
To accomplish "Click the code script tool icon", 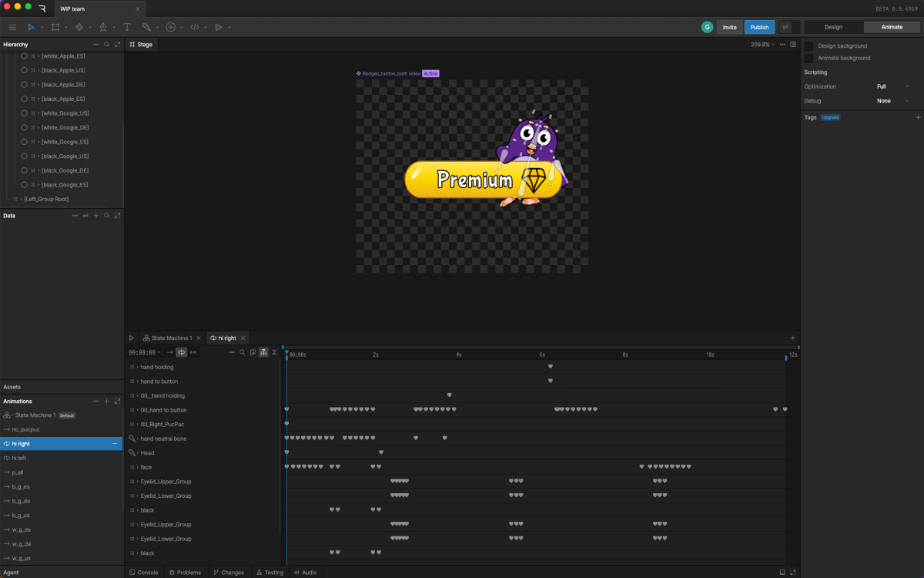I will click(x=194, y=27).
